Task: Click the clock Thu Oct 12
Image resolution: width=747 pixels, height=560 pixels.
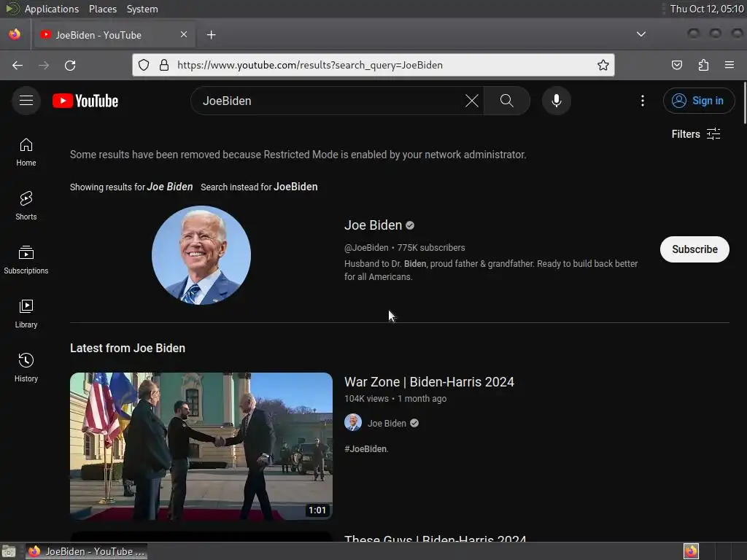Action: 706,9
